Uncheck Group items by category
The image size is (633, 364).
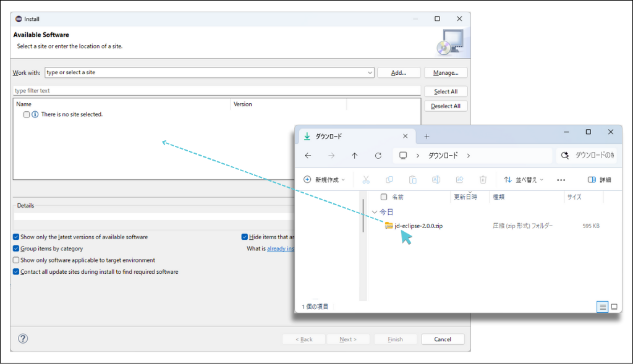pos(16,248)
